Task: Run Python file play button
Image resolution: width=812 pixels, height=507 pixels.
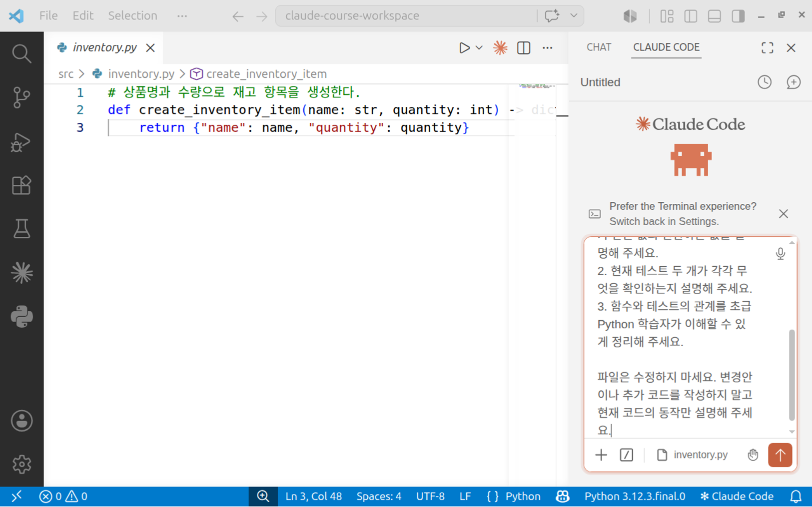Action: [x=464, y=48]
